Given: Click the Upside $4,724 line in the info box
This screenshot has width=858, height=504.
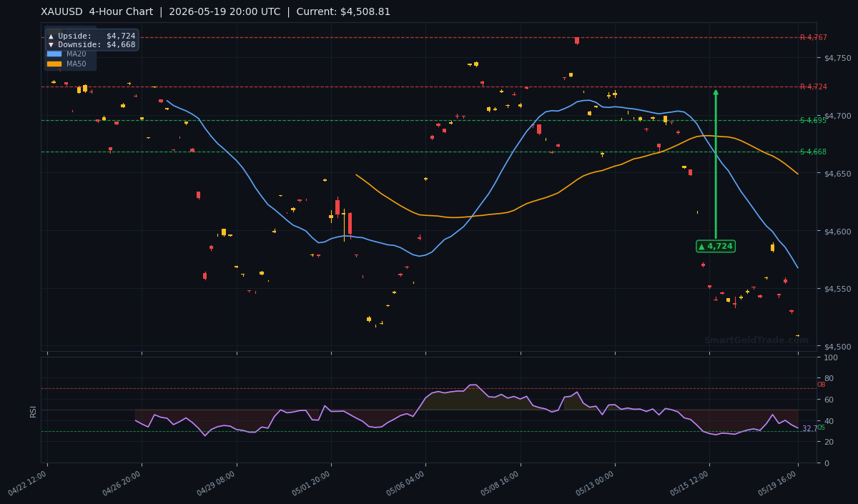Looking at the screenshot, I should coord(92,36).
